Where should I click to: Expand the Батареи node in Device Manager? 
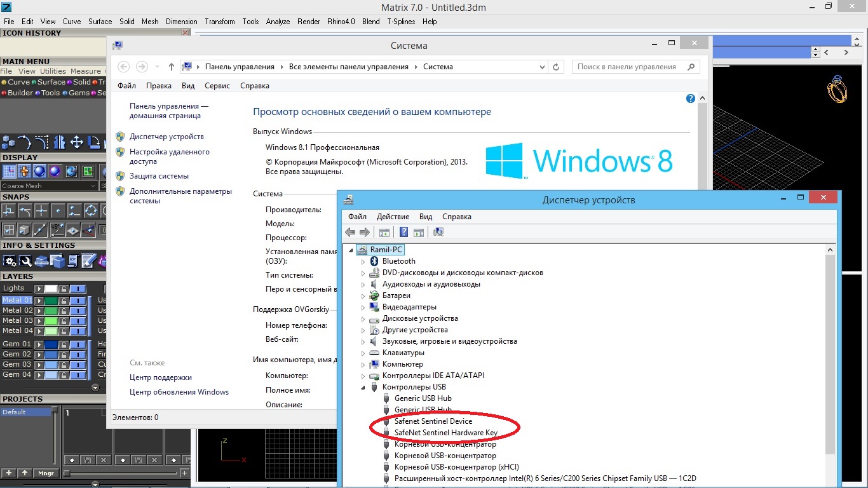point(363,295)
